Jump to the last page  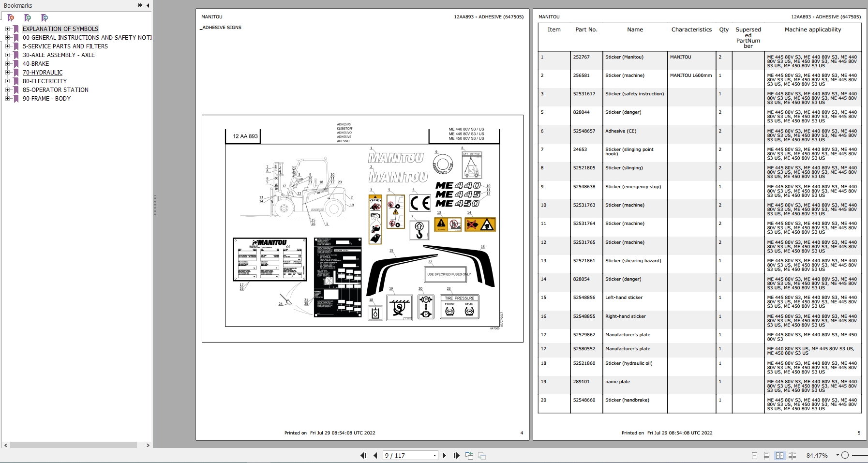click(456, 455)
